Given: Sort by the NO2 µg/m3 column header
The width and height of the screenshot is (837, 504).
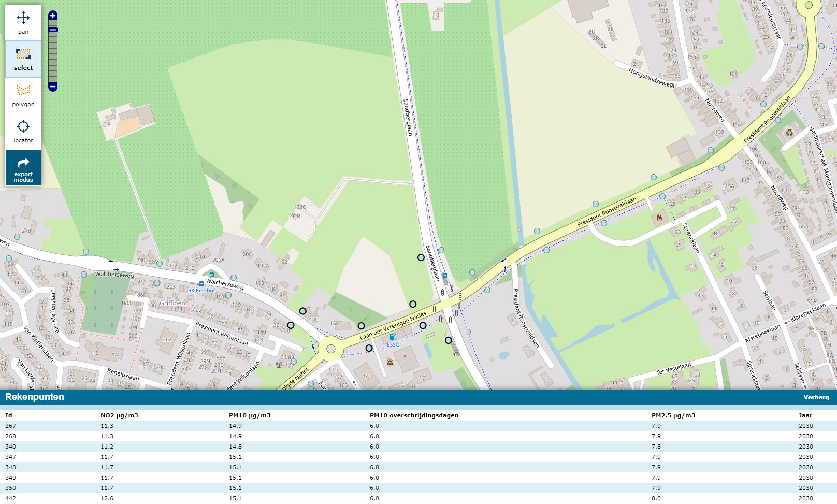Looking at the screenshot, I should (x=119, y=415).
